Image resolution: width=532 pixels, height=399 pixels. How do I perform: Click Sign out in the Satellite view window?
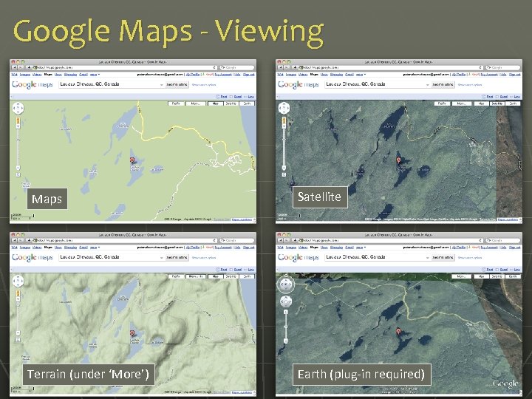point(514,75)
